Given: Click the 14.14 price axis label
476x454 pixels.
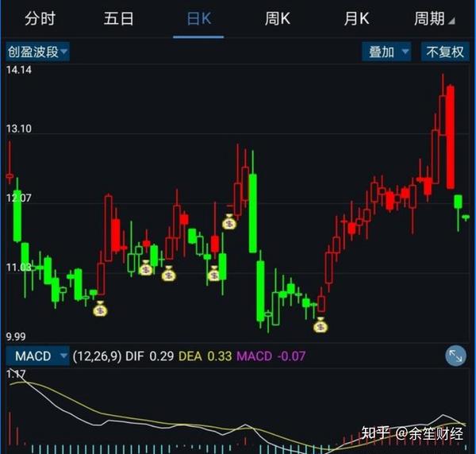Looking at the screenshot, I should (19, 70).
